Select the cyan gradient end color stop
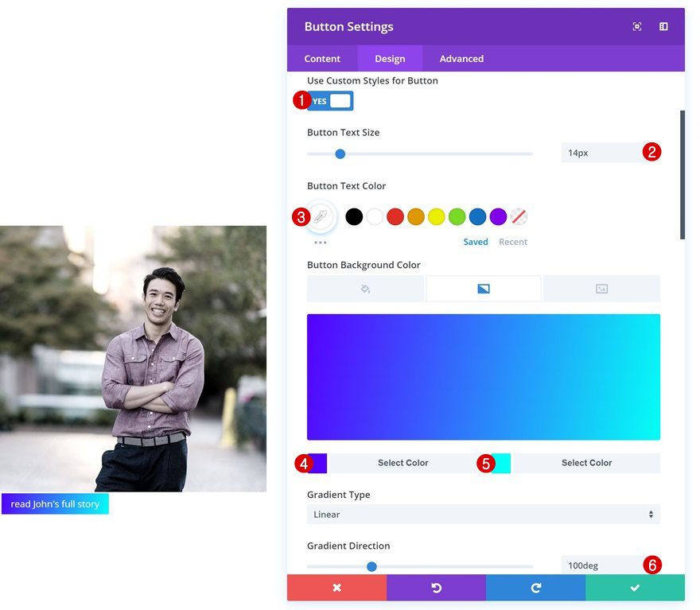 tap(502, 462)
